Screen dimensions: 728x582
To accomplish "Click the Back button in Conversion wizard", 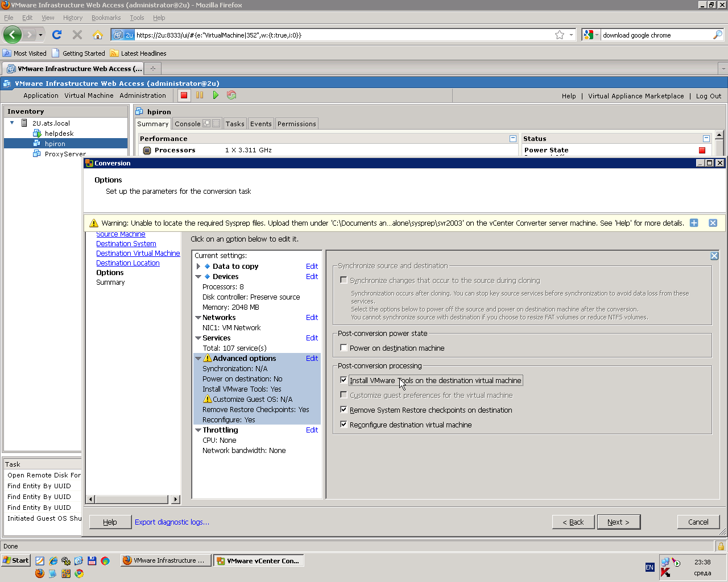I will click(573, 522).
